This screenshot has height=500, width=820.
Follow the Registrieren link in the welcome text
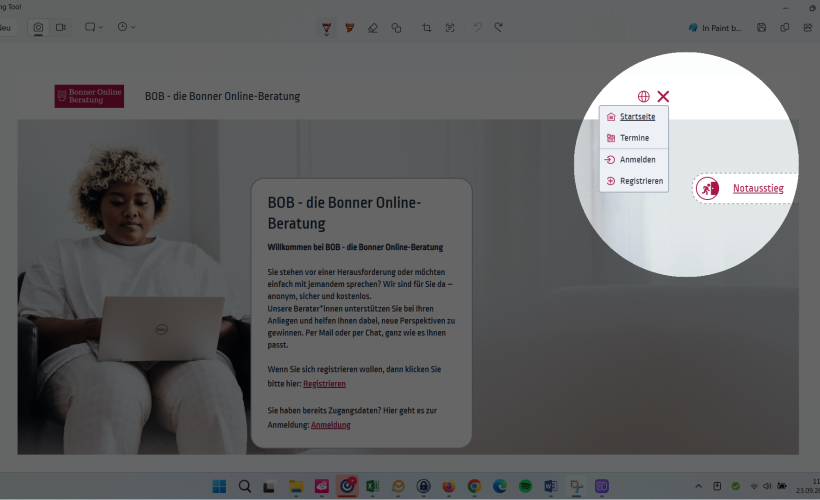324,383
